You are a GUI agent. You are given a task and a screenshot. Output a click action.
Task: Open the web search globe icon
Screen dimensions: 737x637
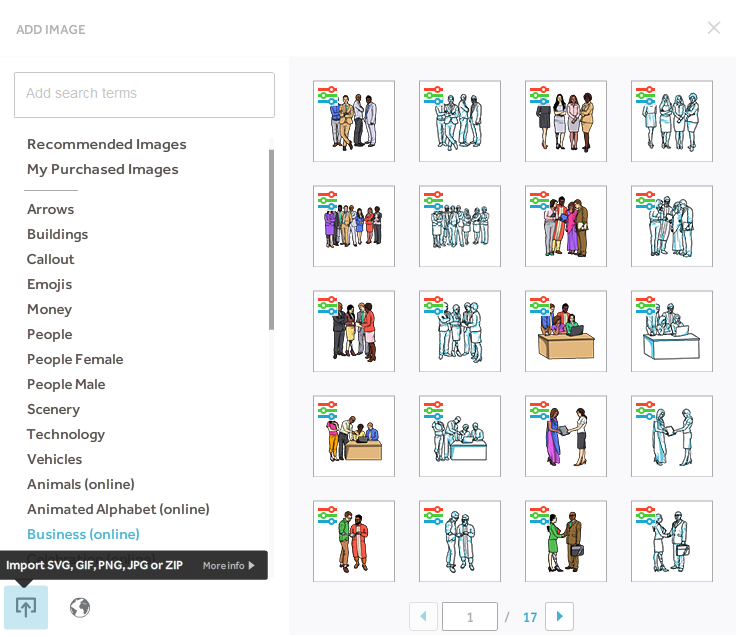click(80, 607)
